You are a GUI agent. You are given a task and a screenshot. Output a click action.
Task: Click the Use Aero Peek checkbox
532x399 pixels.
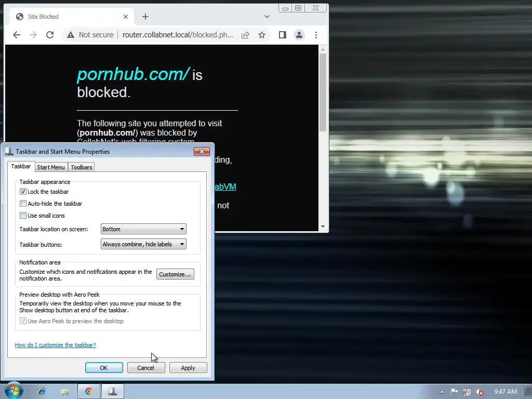coord(23,321)
